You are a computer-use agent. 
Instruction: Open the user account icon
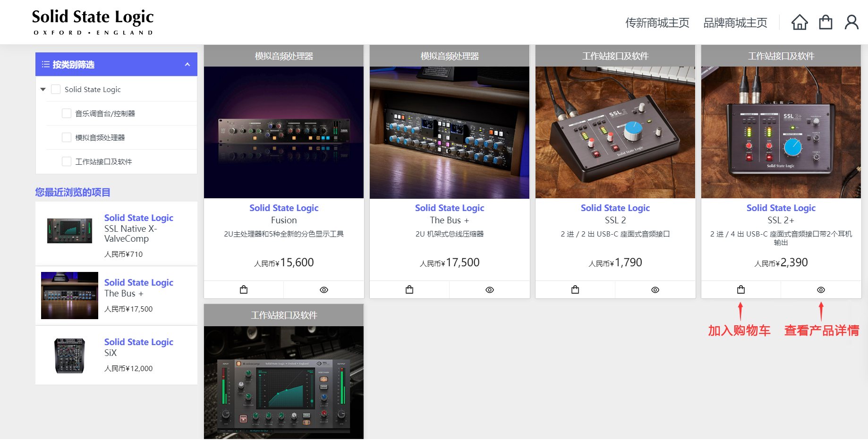pyautogui.click(x=851, y=22)
